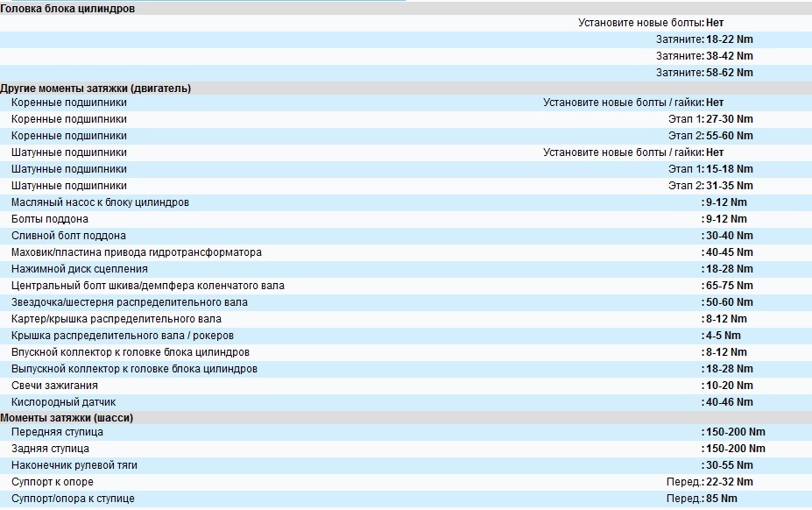Select the 38-42 Nm tightening value
812x510 pixels.
729,56
